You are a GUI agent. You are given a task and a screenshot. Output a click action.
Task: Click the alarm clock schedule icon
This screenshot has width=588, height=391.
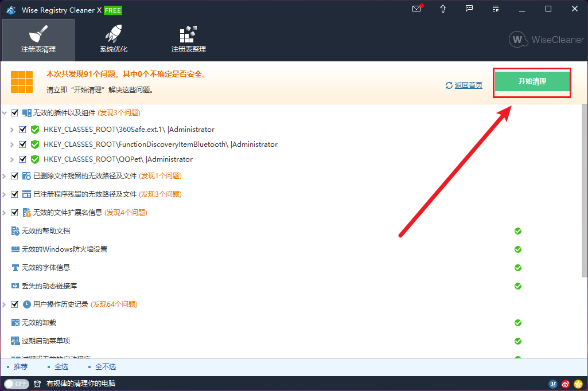pos(37,384)
